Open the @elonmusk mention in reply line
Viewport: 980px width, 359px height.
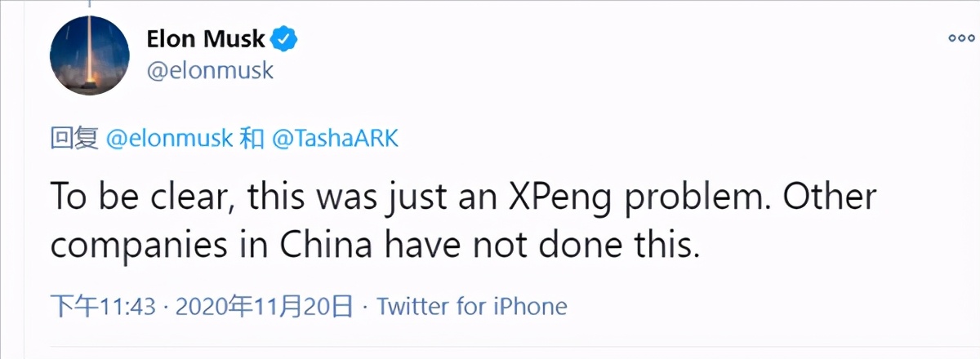click(x=169, y=139)
